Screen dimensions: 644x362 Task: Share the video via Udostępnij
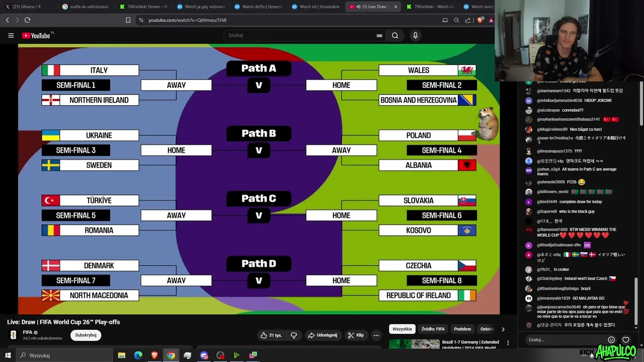tap(323, 335)
